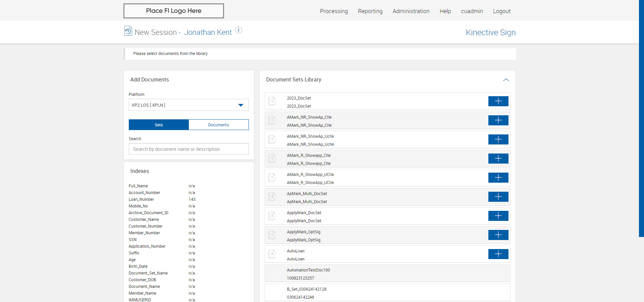Click the plus icon for 2023_DocSet
Viewport: 644px width, 302px height.
[x=498, y=101]
